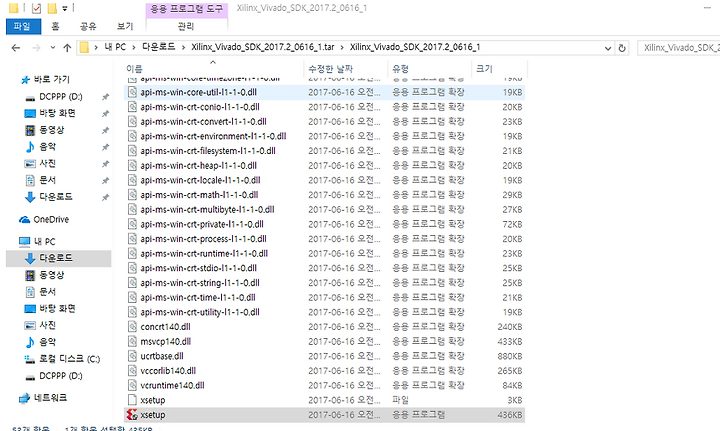Viewport: 720px width, 431px height.
Task: Click the Xilinx_Vivado_SDK_2017.2_0616_1 breadcrumb segment
Action: (x=415, y=47)
